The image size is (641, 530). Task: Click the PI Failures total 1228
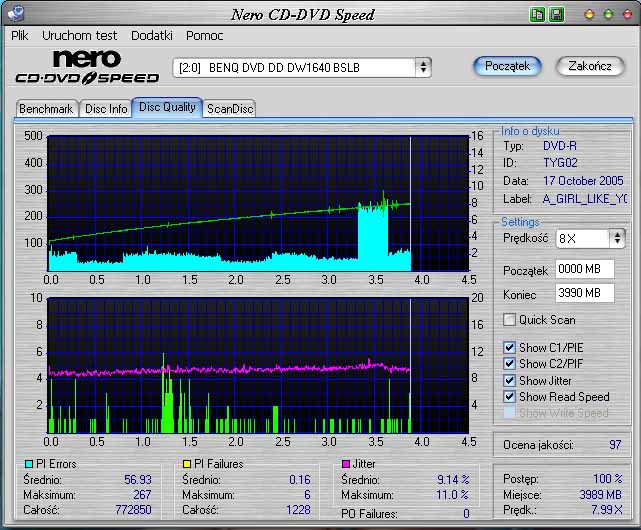[x=298, y=510]
